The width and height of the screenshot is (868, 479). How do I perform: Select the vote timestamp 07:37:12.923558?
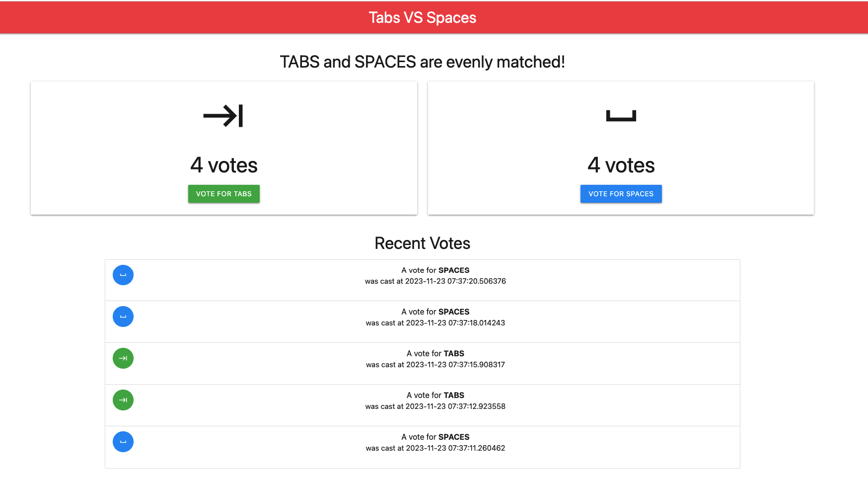455,406
